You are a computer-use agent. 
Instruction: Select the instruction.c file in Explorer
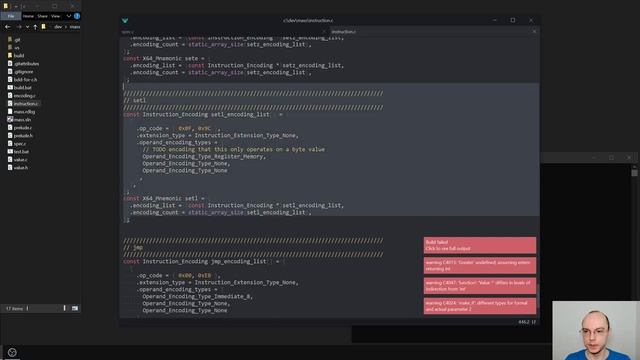point(26,104)
